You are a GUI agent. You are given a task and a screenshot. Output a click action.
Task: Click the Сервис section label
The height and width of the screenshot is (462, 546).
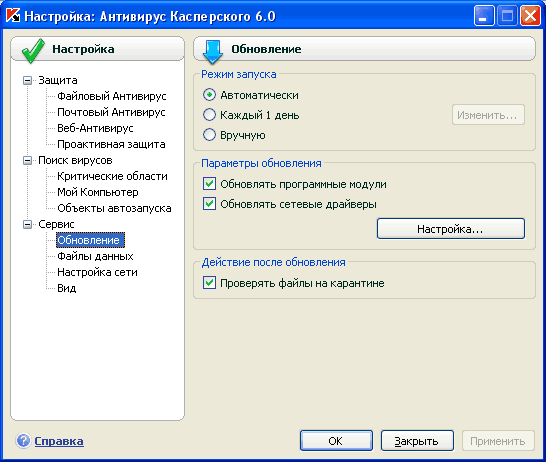point(56,224)
